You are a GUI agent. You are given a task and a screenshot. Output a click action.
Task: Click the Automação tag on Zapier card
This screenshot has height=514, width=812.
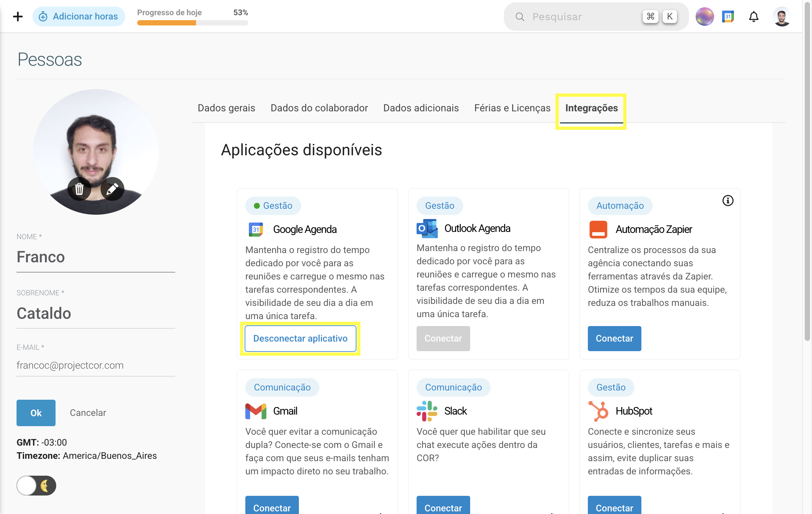coord(620,205)
